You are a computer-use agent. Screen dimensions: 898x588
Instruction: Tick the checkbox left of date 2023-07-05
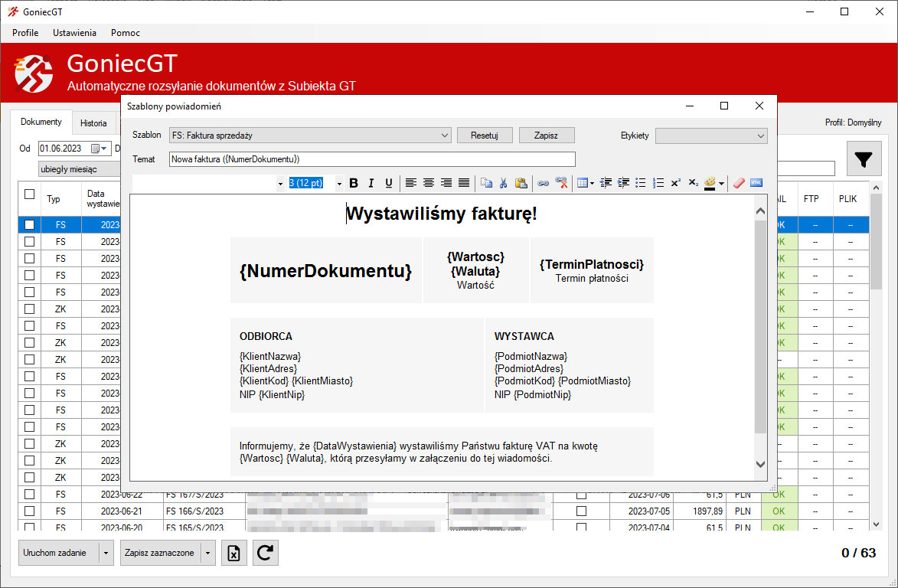point(581,511)
